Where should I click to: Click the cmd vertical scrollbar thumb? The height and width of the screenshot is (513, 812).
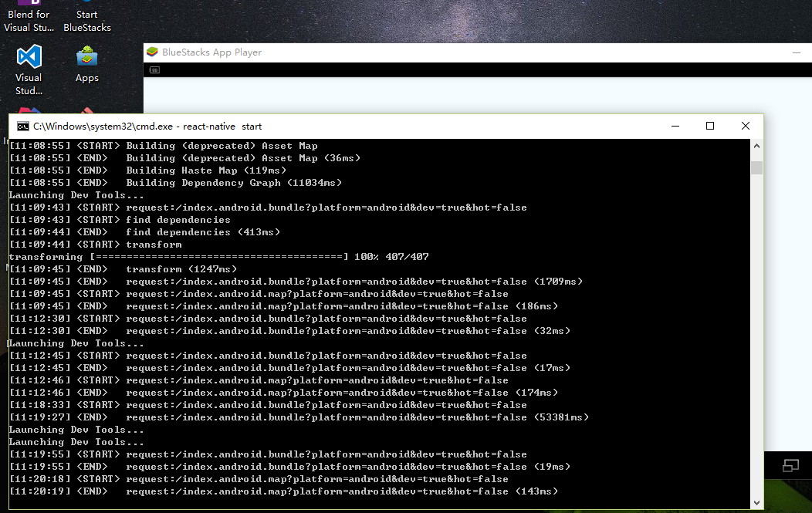pyautogui.click(x=756, y=167)
